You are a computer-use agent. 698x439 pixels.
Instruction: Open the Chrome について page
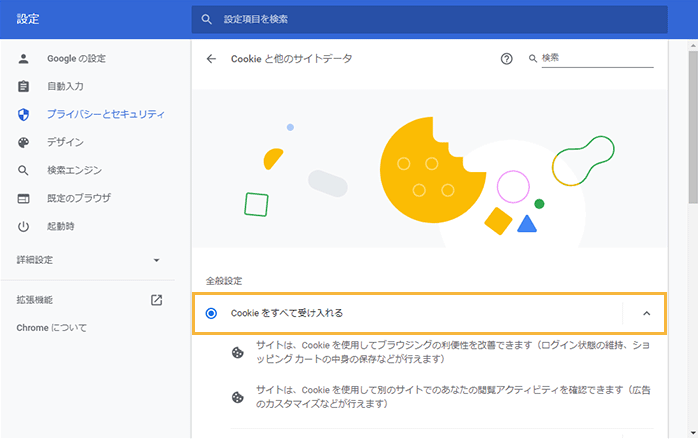coord(52,327)
